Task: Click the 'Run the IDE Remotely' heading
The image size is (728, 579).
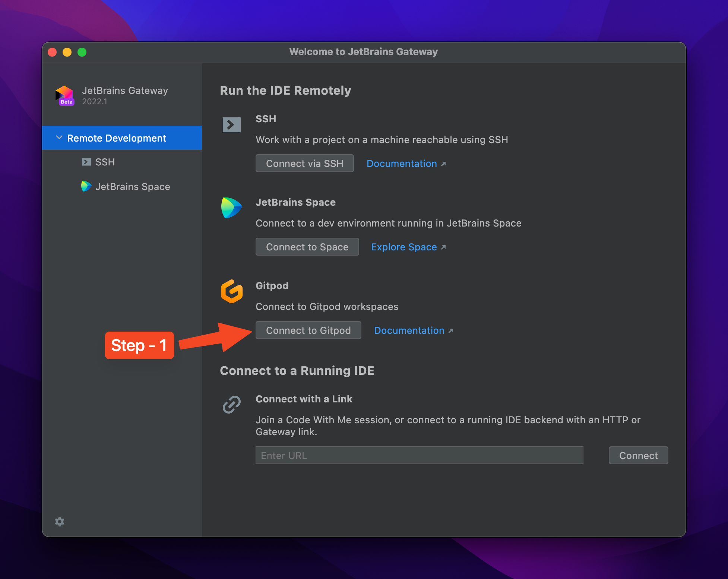Action: (x=285, y=91)
